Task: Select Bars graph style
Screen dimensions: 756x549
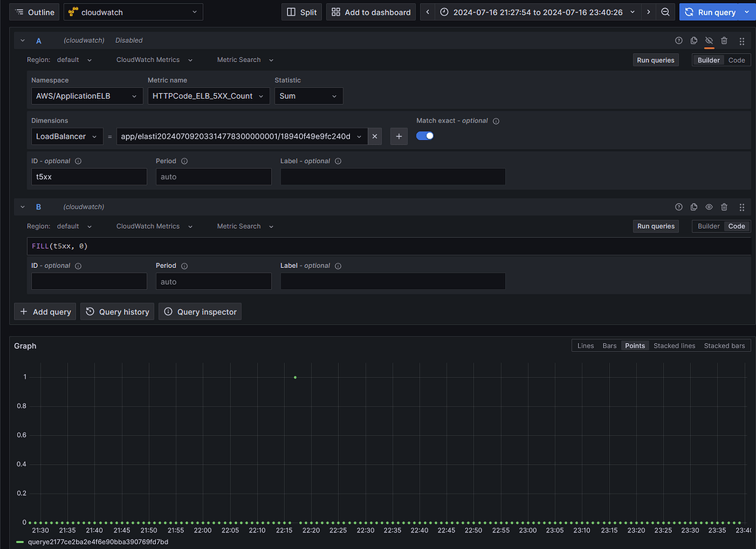Action: point(609,345)
